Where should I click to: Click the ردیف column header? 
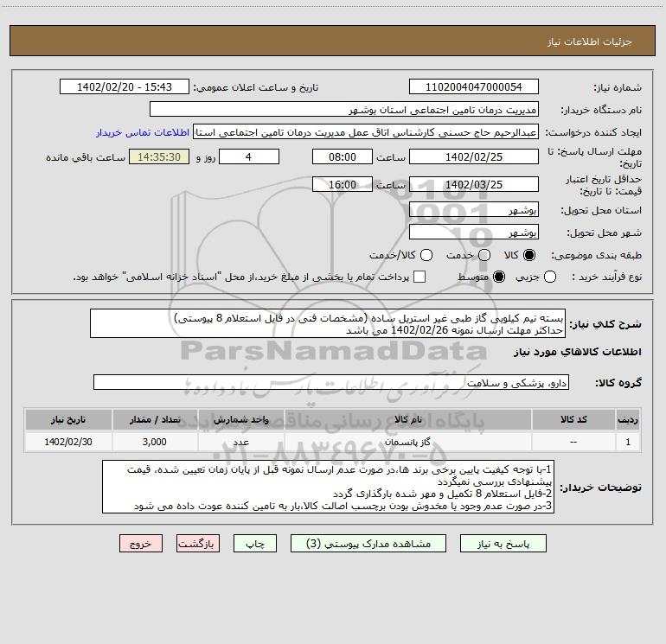coord(628,419)
